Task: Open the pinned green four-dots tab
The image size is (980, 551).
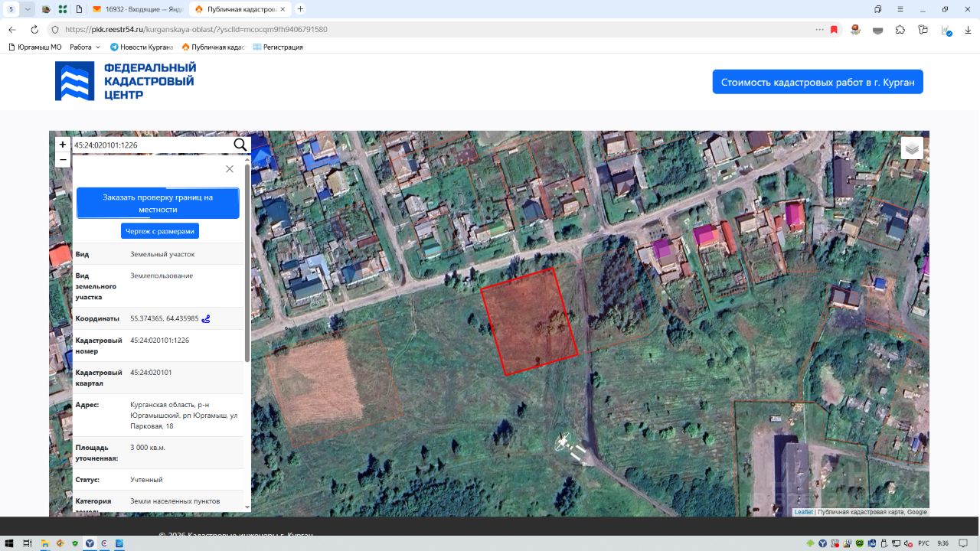Action: 63,9
